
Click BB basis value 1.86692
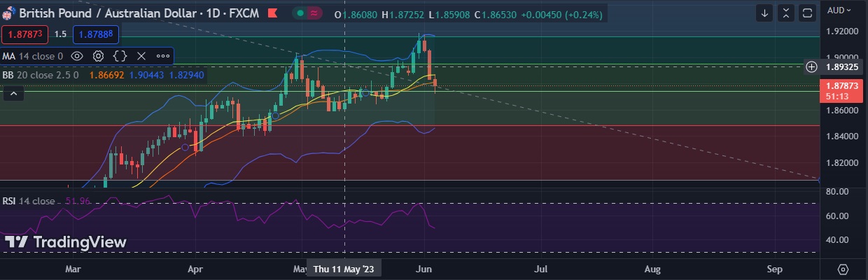pos(106,74)
